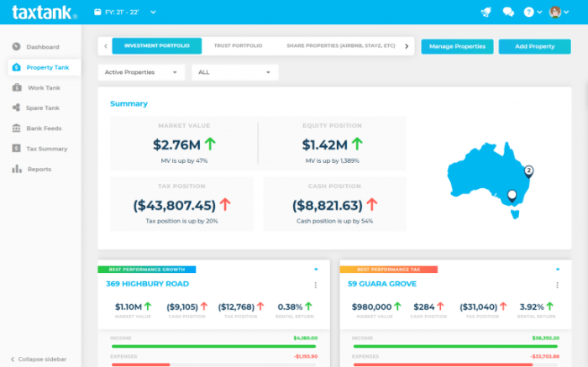Click the Manage Properties button
The image size is (588, 367).
click(x=457, y=46)
